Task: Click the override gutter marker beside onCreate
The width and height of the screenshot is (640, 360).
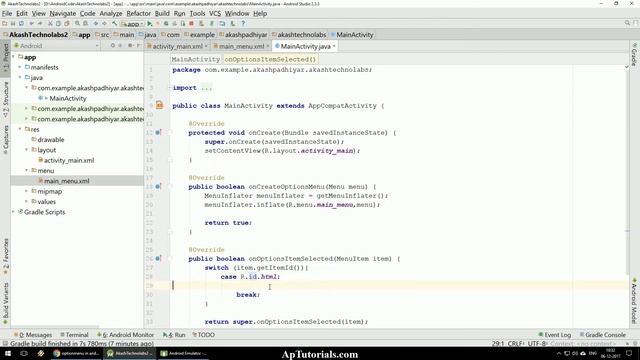Action: click(x=158, y=132)
